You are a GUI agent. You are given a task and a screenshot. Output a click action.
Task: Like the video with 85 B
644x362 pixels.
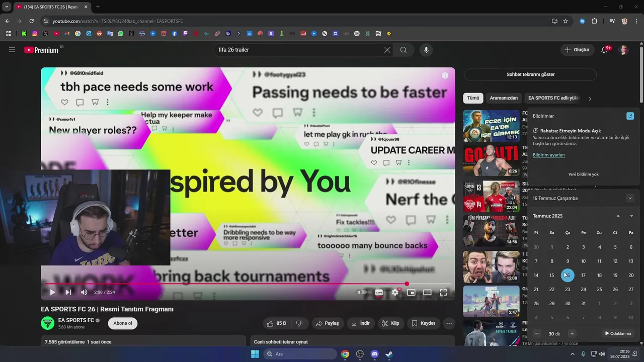(x=276, y=323)
